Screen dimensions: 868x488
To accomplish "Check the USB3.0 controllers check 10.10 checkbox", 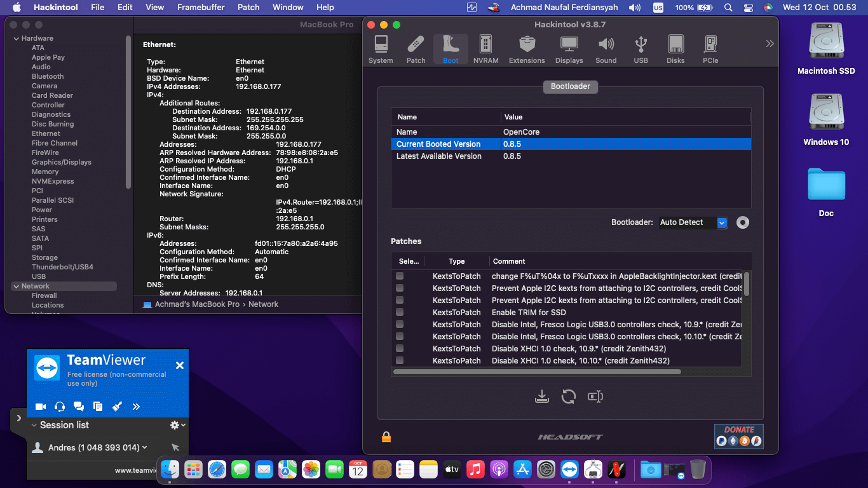I will (x=400, y=336).
